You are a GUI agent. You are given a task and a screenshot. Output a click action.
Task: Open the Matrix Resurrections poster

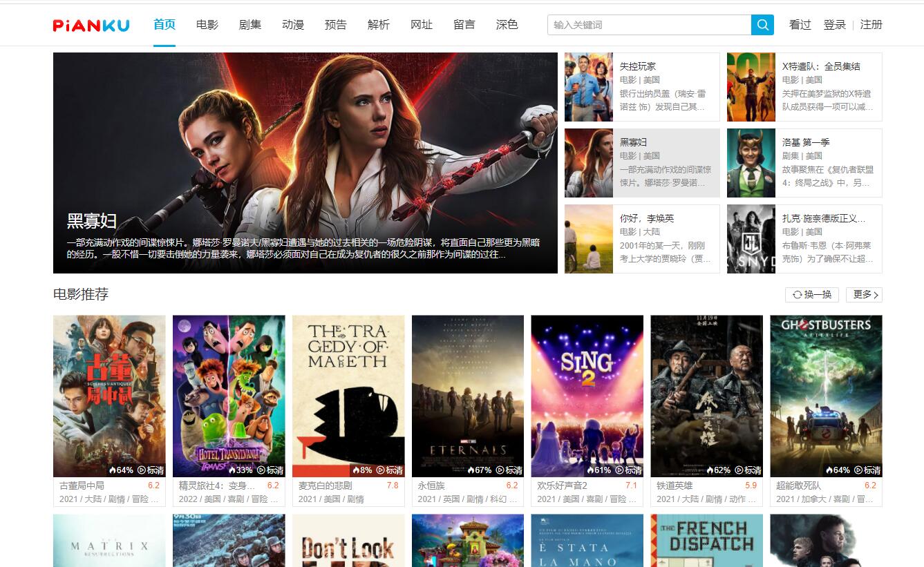coord(109,541)
